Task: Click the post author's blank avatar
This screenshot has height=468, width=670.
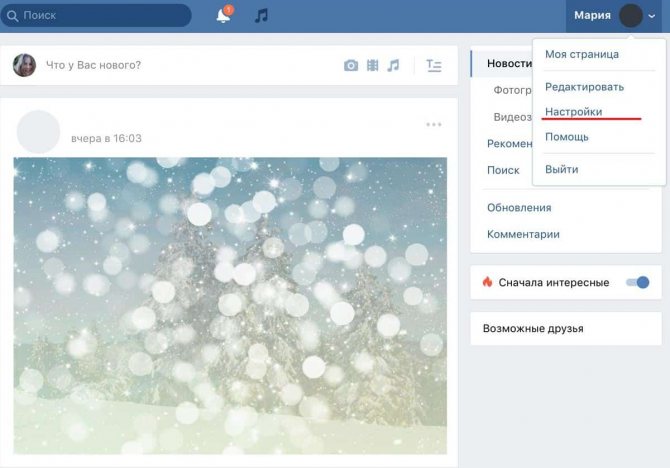Action: tap(38, 132)
